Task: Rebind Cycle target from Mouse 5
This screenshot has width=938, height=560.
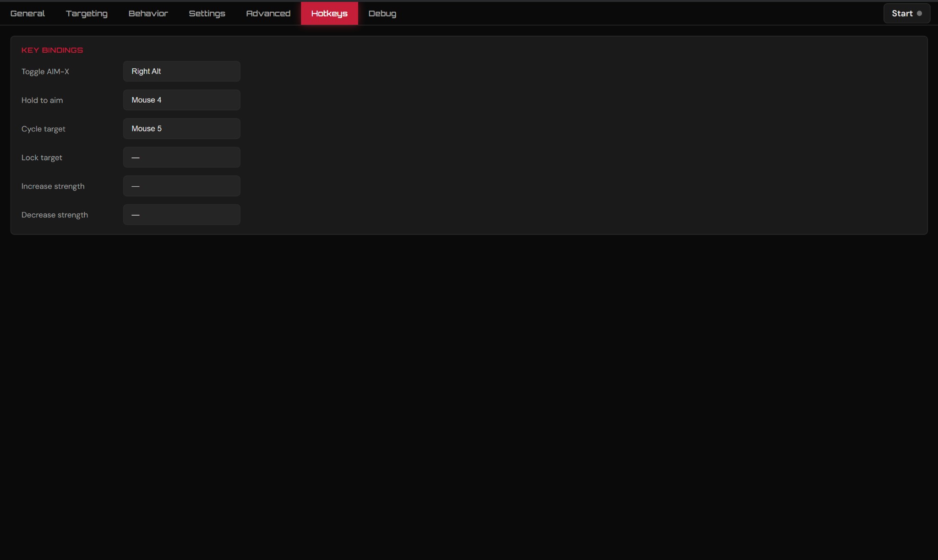Action: point(181,128)
